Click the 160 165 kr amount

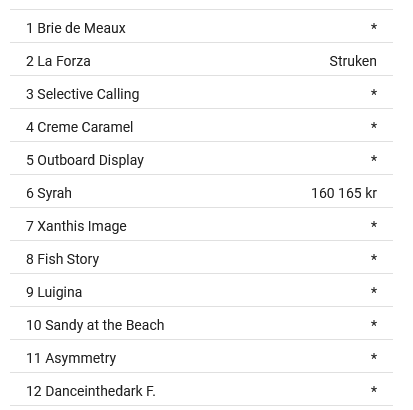pos(344,193)
